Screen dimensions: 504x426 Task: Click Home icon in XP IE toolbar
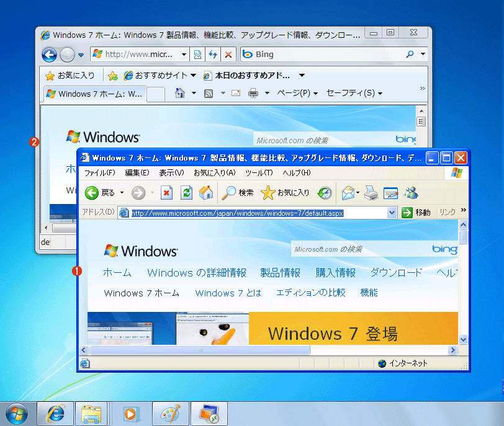pos(206,193)
